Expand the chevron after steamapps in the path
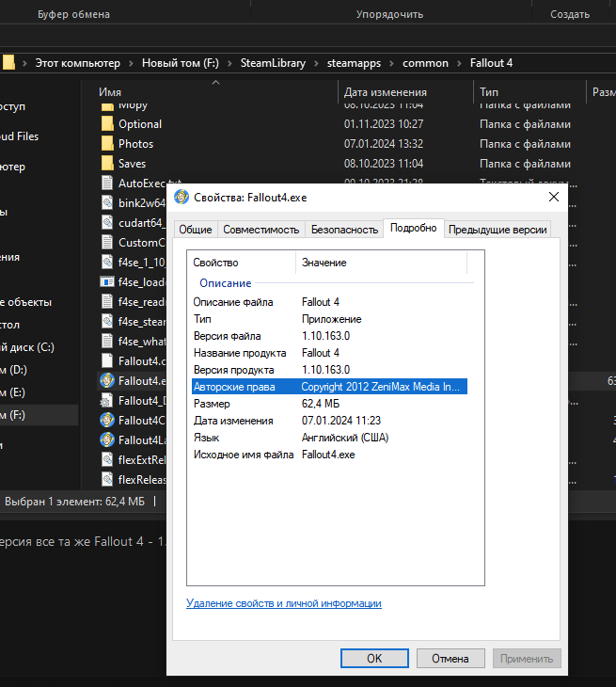Viewport: 616px width, 687px height. pos(391,63)
